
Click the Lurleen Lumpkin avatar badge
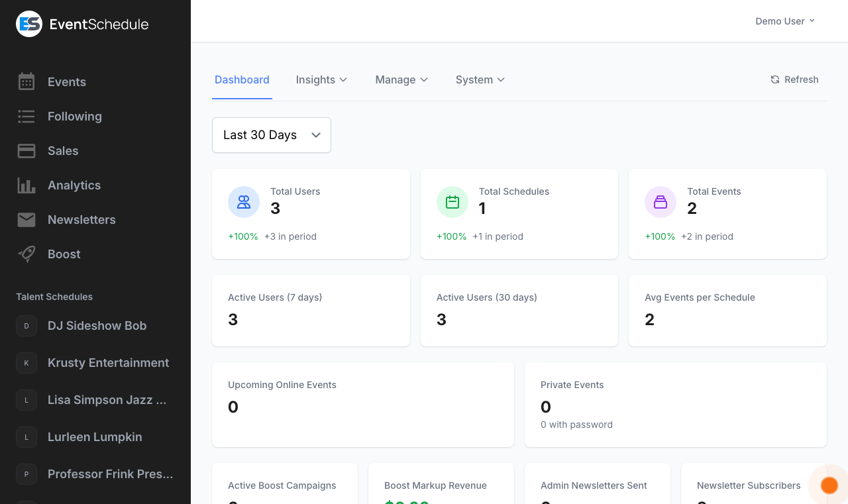26,437
